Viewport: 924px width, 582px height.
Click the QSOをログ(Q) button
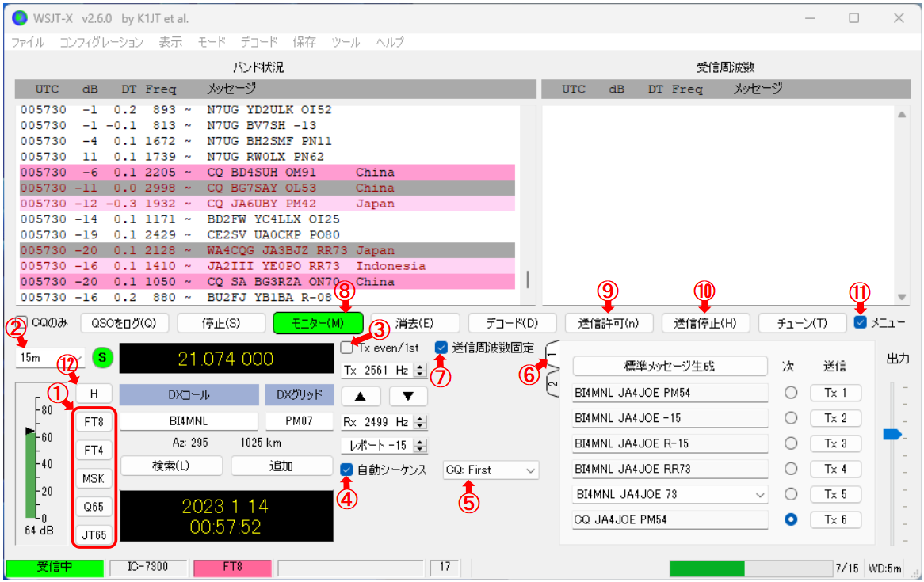click(124, 323)
